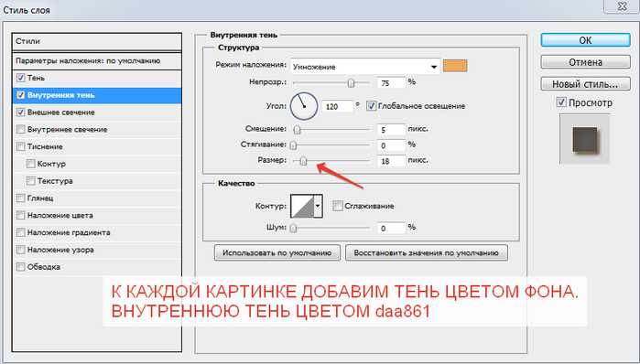Tick the Текстура sub-option checkbox
This screenshot has height=364, width=640.
pos(30,181)
